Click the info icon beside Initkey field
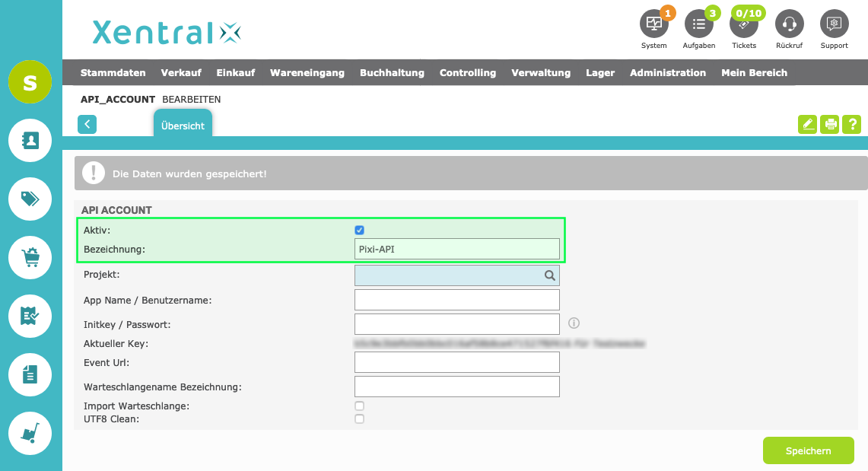Viewport: 868px width, 471px height. click(574, 323)
